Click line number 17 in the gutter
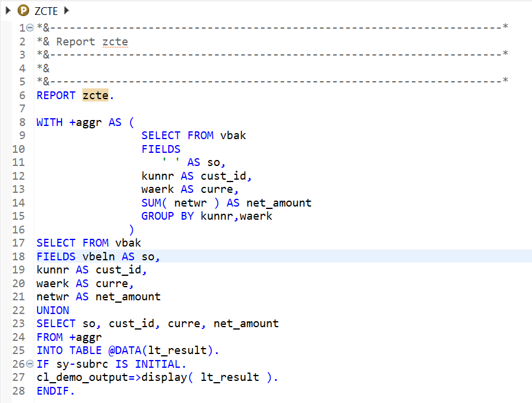Image resolution: width=532 pixels, height=403 pixels. click(x=18, y=243)
